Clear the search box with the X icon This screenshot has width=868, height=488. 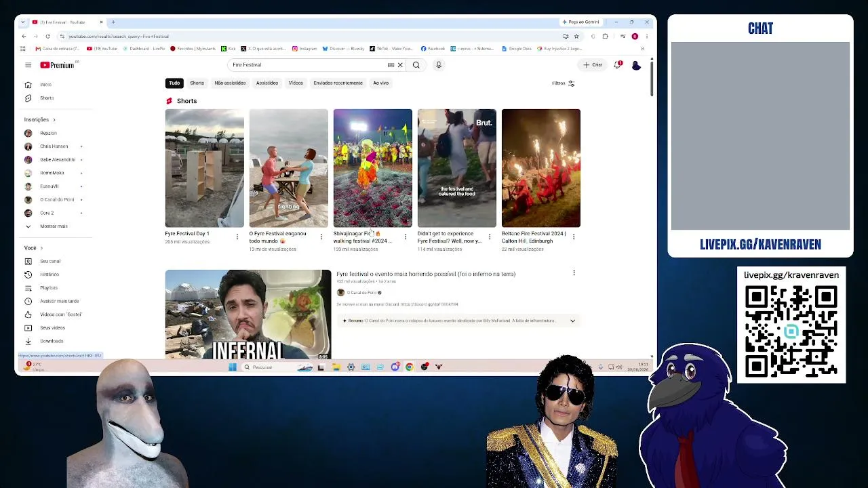tap(400, 65)
